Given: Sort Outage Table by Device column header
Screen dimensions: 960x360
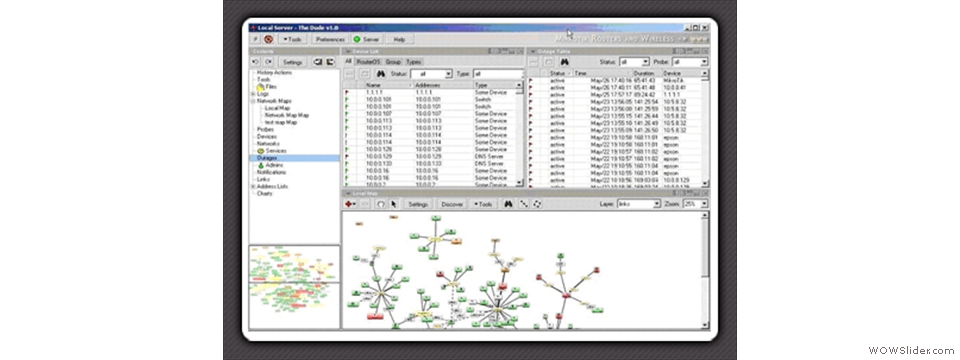Looking at the screenshot, I should tap(681, 73).
